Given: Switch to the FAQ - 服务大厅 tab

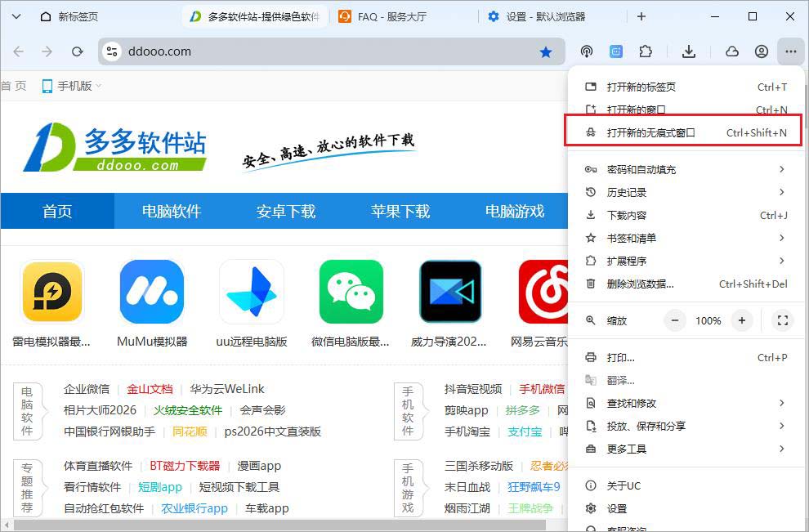Looking at the screenshot, I should click(x=382, y=16).
